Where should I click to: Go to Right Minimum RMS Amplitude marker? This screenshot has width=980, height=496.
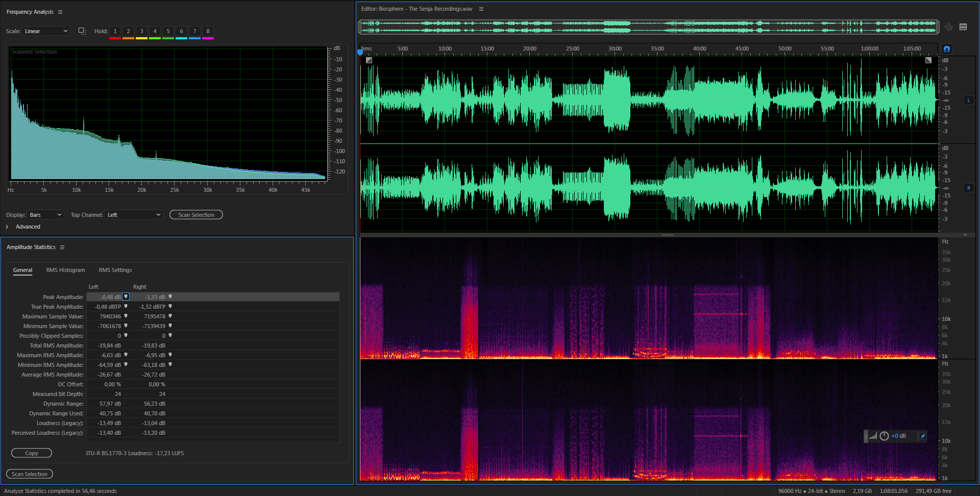pyautogui.click(x=170, y=364)
